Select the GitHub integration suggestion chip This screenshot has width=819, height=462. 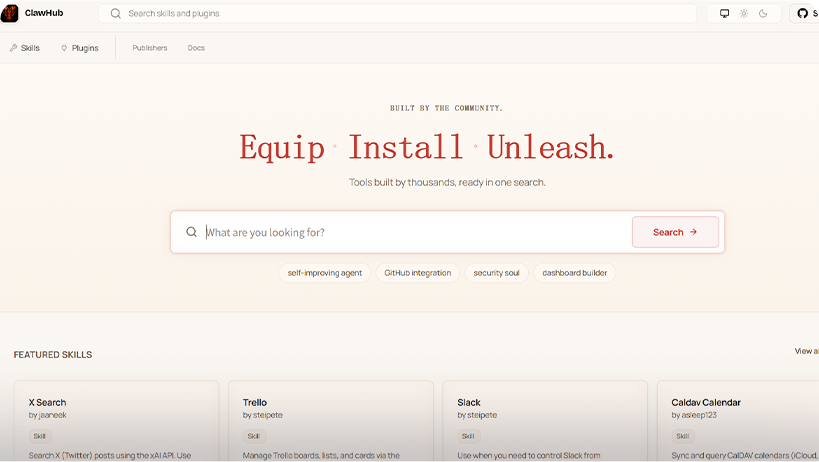point(417,273)
